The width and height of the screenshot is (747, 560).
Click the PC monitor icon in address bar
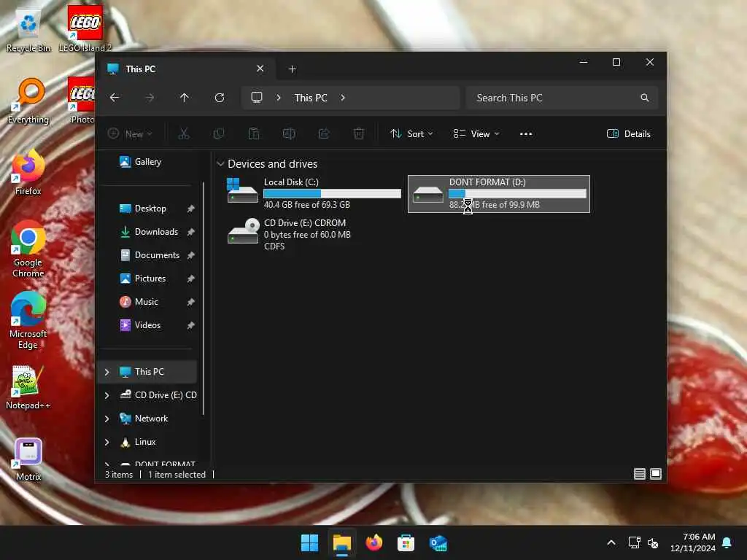point(257,98)
